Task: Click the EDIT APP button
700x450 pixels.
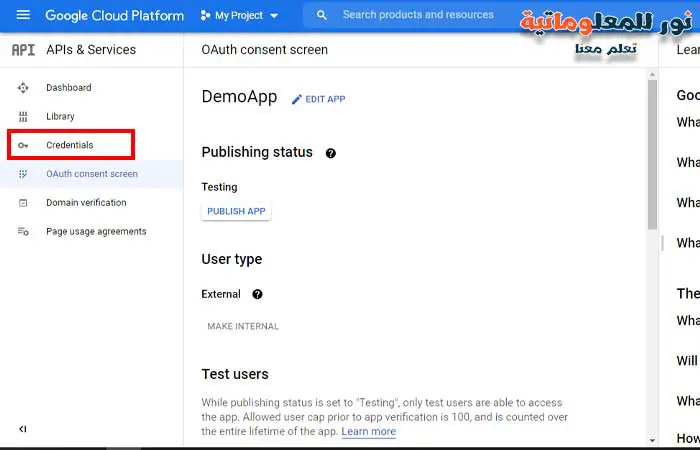Action: pyautogui.click(x=318, y=99)
